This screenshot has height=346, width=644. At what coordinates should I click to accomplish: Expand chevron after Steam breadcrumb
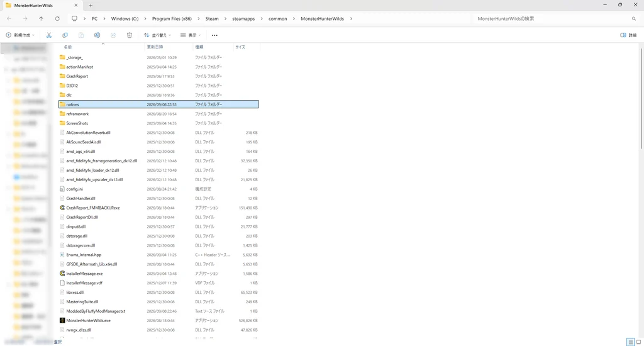pos(226,19)
